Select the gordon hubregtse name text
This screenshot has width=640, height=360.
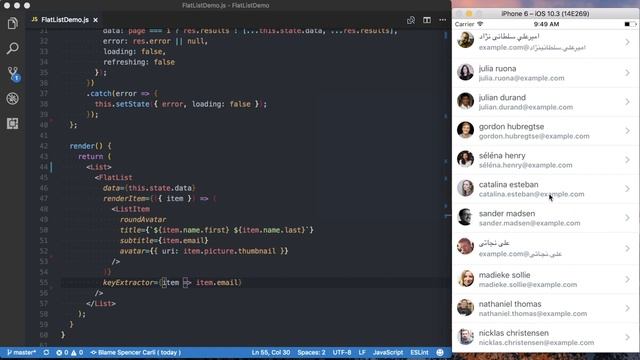tap(511, 127)
